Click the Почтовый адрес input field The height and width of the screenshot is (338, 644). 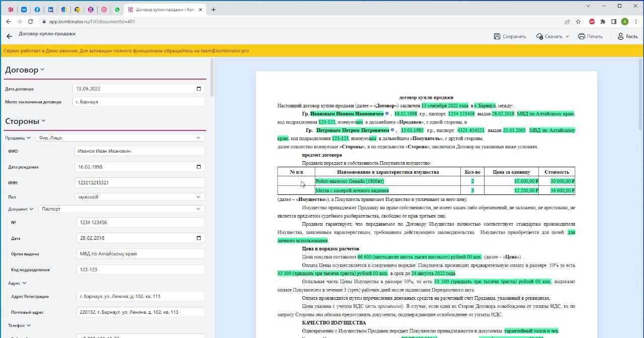pos(141,312)
